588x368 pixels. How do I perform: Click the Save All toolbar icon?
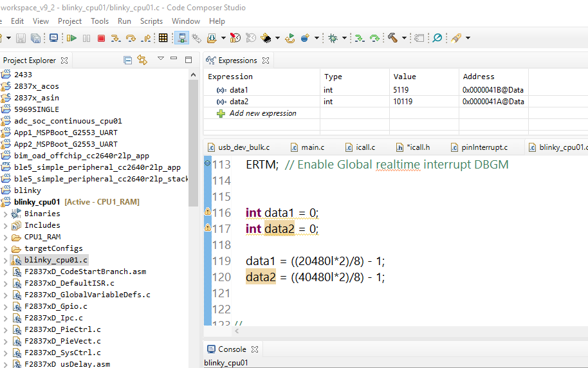click(36, 38)
